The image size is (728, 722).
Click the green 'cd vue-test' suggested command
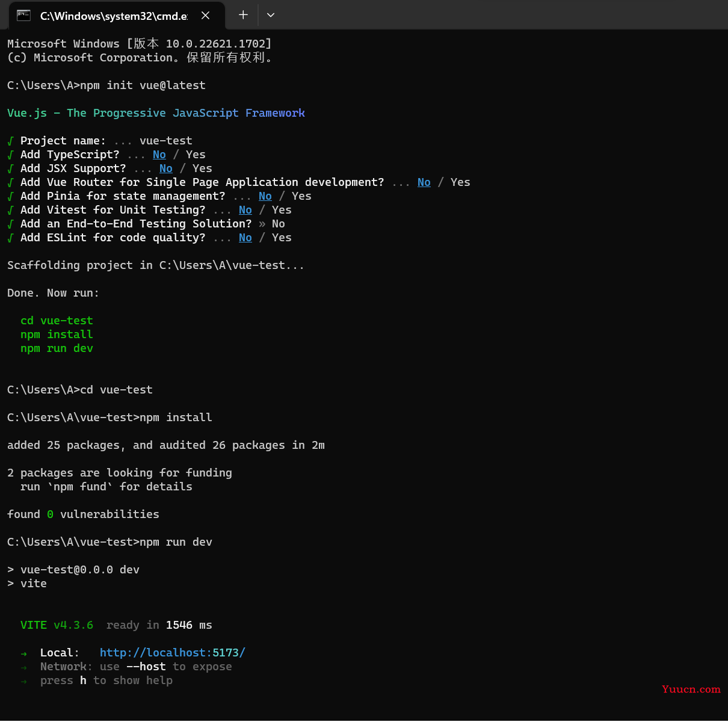[57, 321]
